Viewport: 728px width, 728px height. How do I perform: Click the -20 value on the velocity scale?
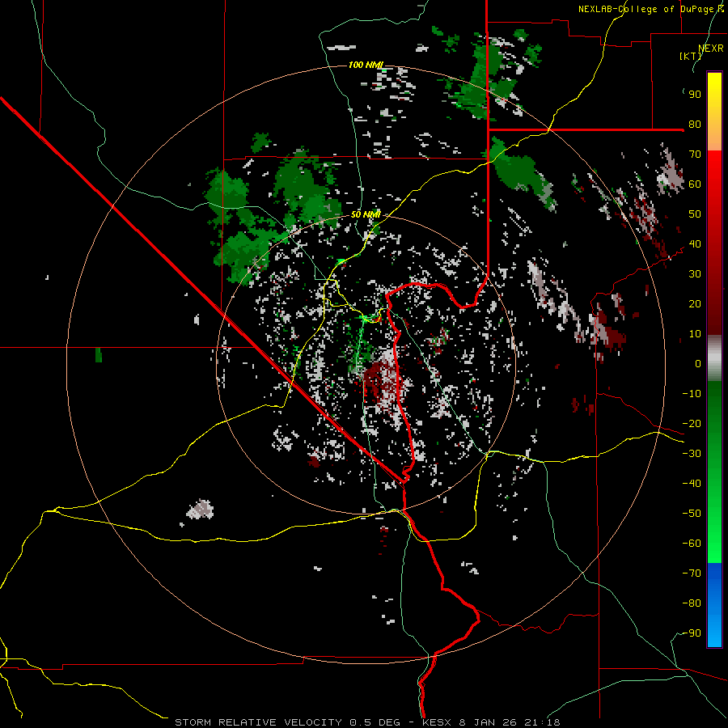pos(692,424)
